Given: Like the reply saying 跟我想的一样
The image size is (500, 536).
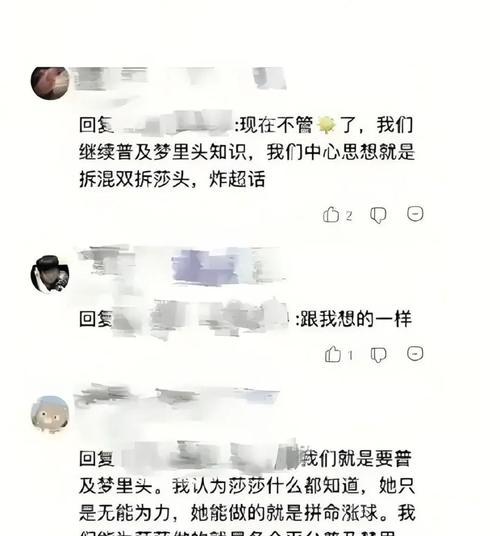Looking at the screenshot, I should tap(333, 354).
